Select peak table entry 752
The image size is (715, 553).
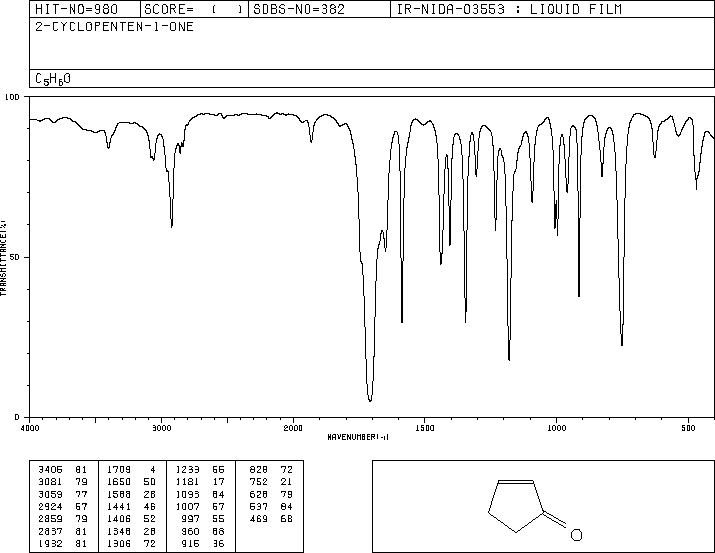click(x=259, y=482)
